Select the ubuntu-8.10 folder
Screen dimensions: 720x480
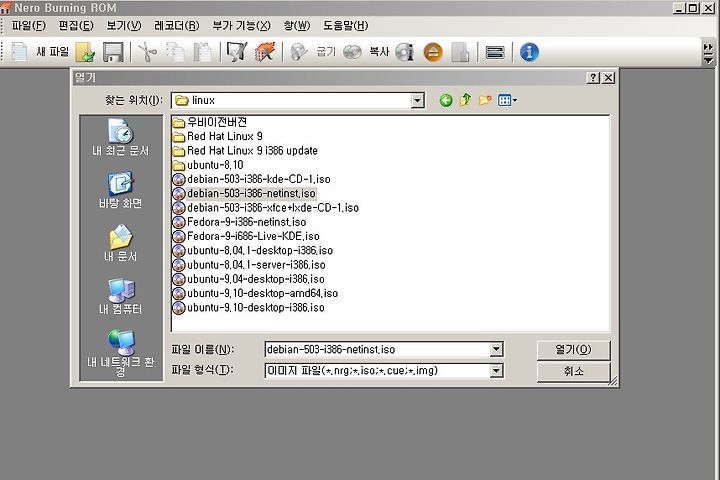pos(208,165)
